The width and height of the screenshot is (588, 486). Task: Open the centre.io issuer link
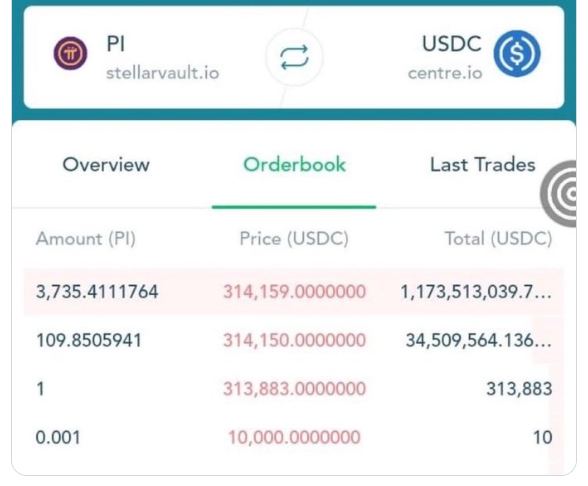tap(445, 73)
